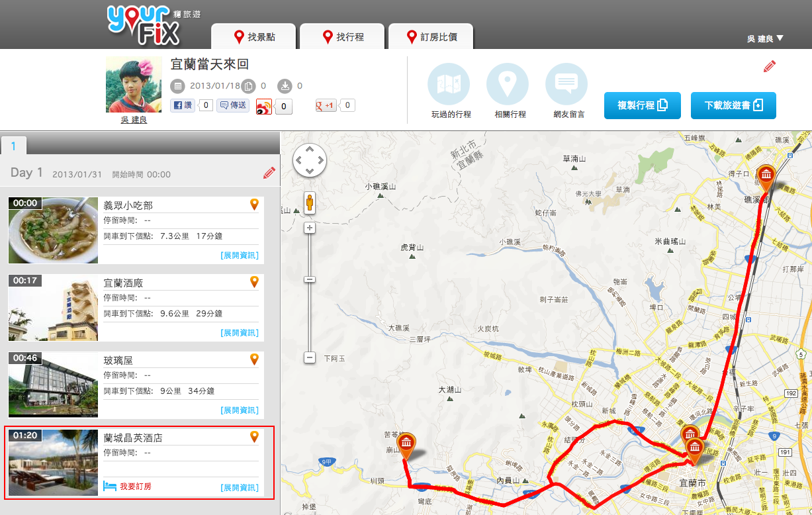Expand info for 宜蘭酒廠 via 展開資訊
The height and width of the screenshot is (515, 812).
[x=240, y=333]
